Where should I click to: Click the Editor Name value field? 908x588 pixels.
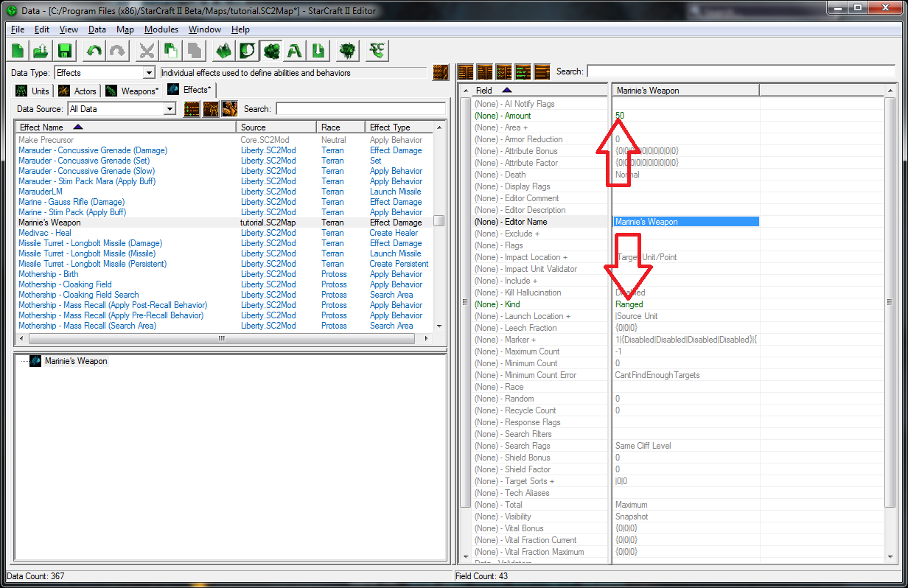[685, 222]
